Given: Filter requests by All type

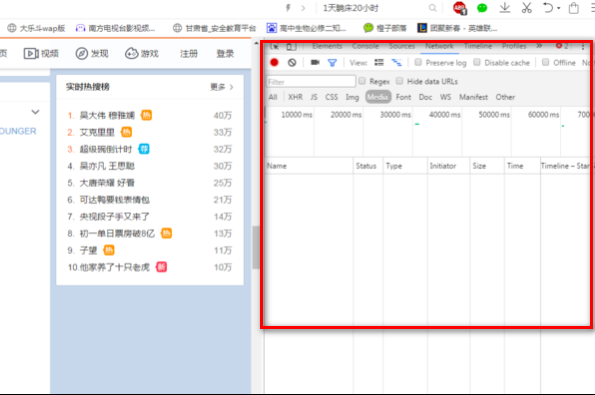Looking at the screenshot, I should [x=273, y=97].
